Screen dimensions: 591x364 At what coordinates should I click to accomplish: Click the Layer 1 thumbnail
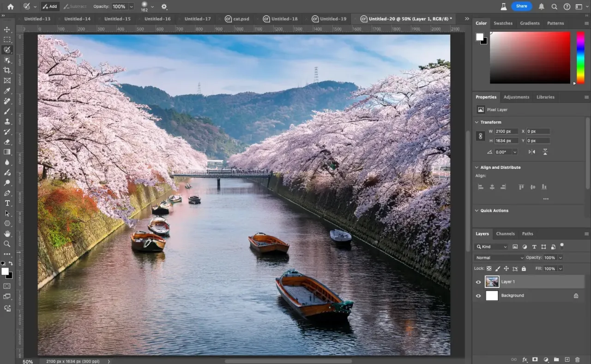pyautogui.click(x=492, y=282)
